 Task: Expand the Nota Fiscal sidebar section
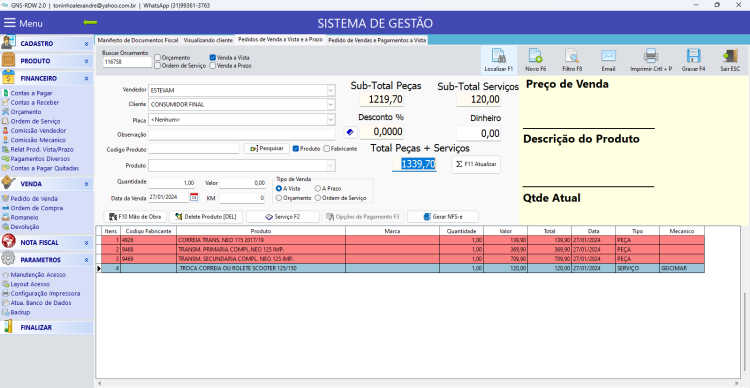(x=87, y=243)
